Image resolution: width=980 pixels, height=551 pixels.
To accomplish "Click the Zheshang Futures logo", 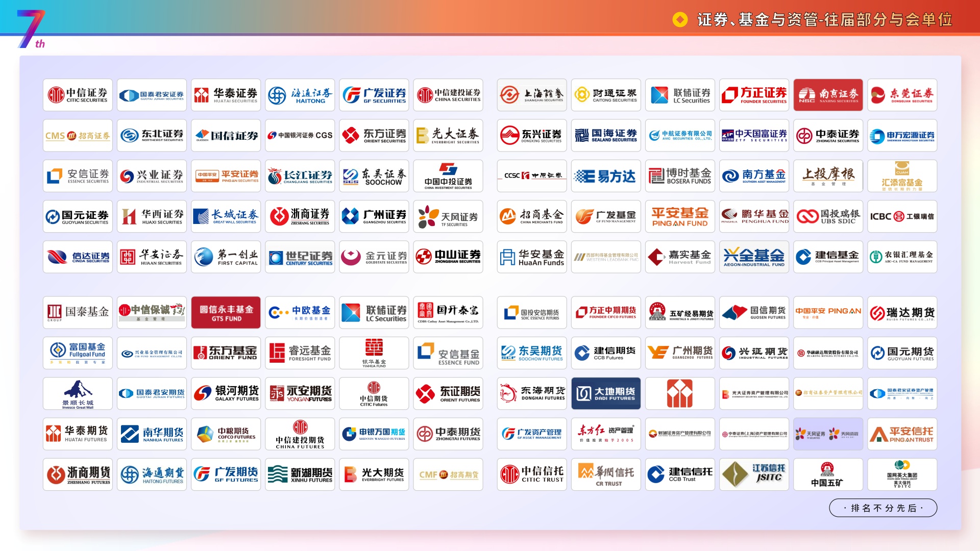I will [x=78, y=474].
